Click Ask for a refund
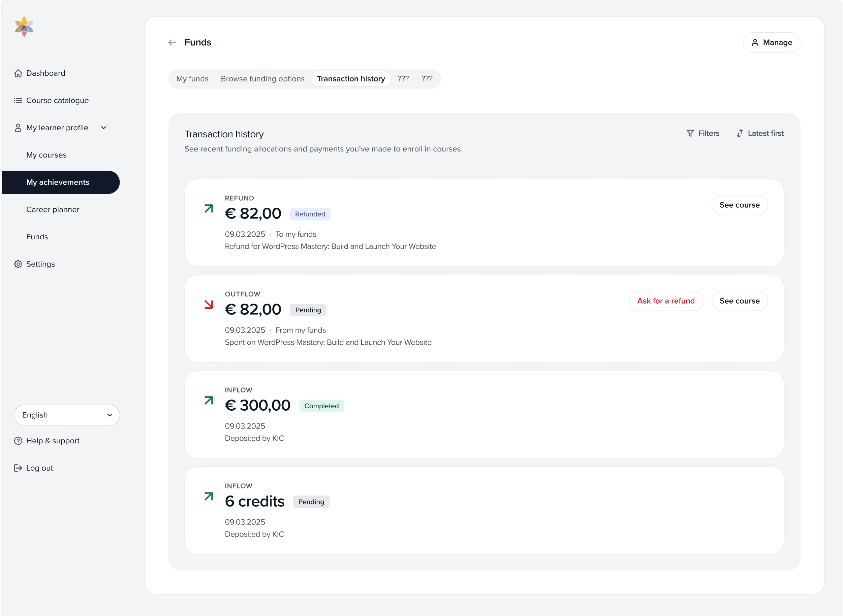Screen dimensions: 843x616 666,301
